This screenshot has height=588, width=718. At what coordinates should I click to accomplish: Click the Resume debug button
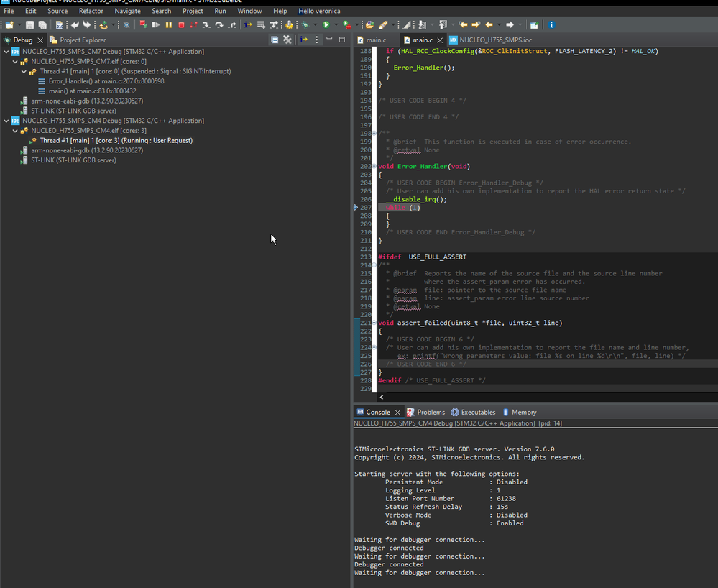(156, 24)
